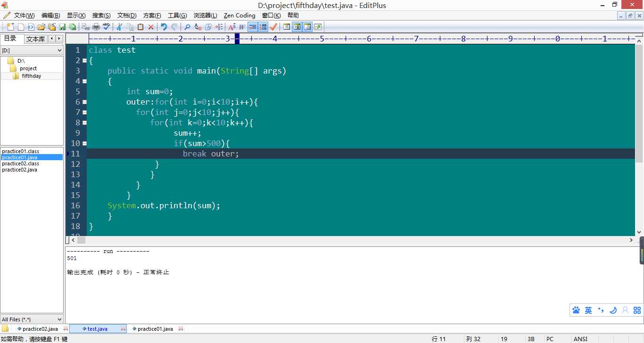Print the document using the printer icon
This screenshot has width=644, height=343.
tap(96, 27)
